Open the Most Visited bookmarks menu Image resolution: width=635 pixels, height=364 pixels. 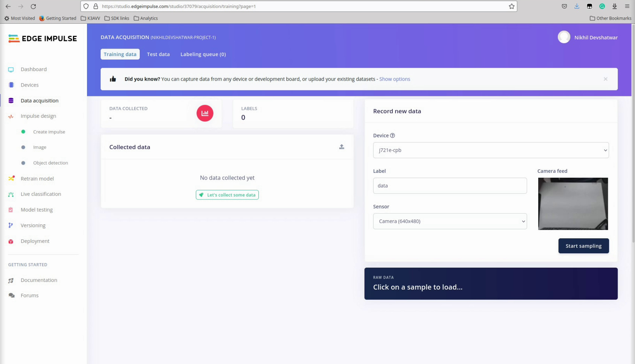[20, 18]
